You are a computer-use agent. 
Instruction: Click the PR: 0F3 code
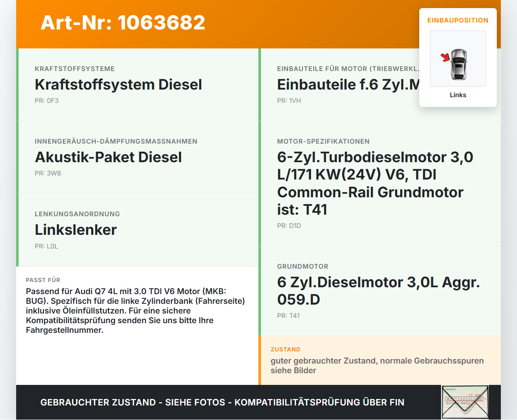(47, 100)
